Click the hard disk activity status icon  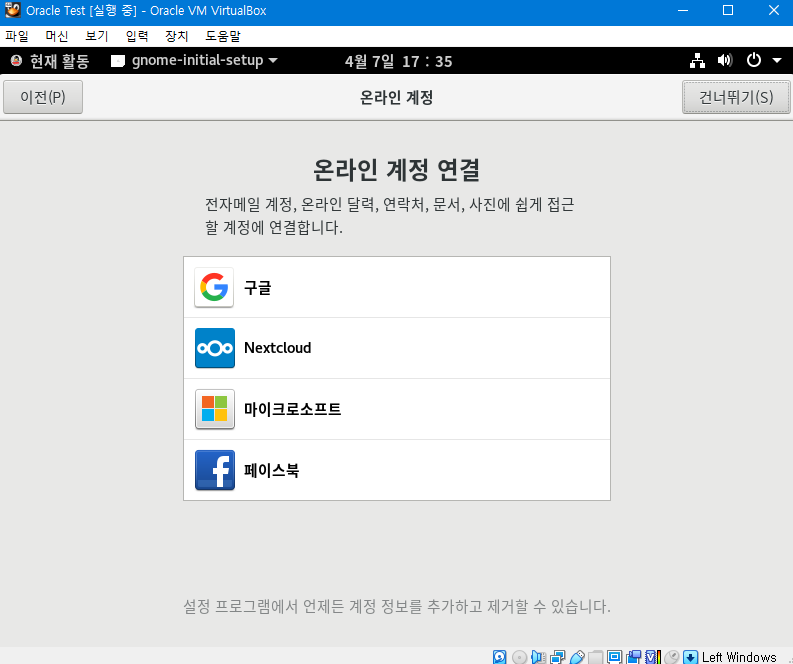coord(499,657)
